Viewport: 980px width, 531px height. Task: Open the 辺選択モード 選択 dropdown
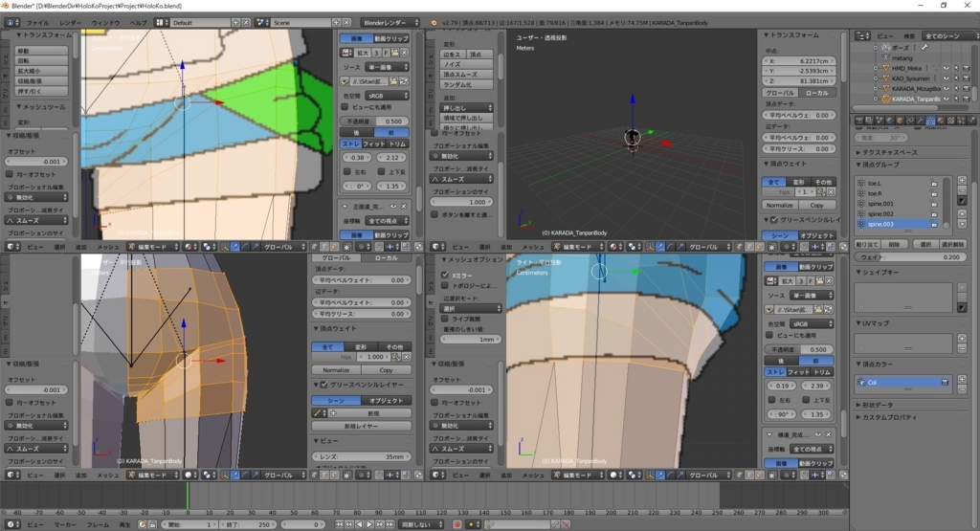[471, 308]
